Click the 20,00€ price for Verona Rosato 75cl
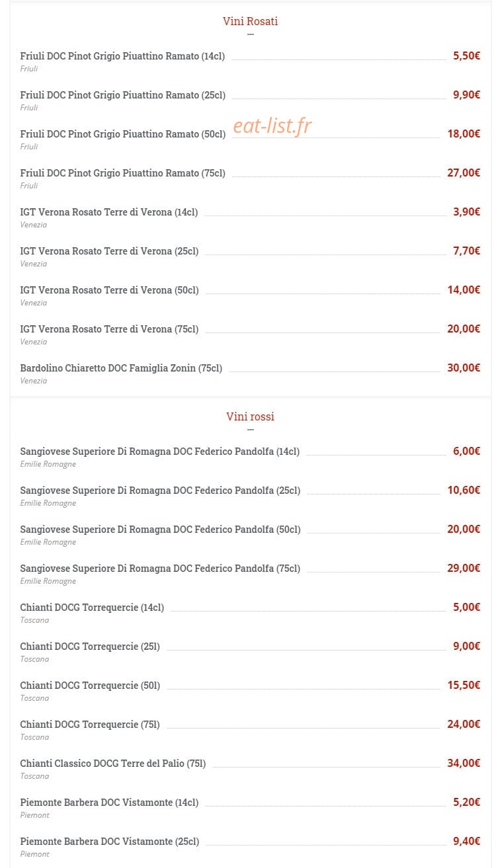Viewport: 496px width, 868px height. [464, 329]
